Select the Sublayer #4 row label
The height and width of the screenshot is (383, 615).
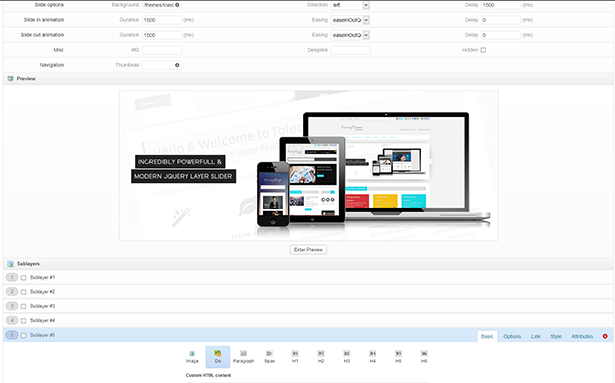(42, 320)
